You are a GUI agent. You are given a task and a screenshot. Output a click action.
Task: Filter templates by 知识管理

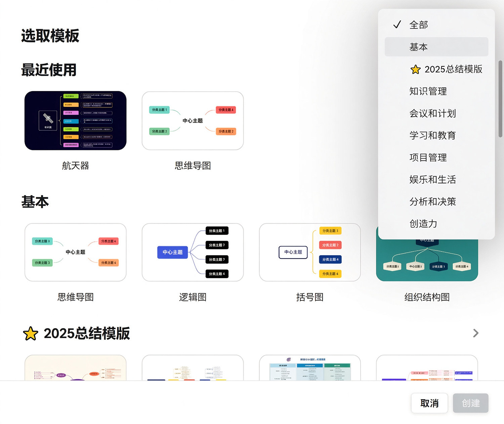pos(436,91)
